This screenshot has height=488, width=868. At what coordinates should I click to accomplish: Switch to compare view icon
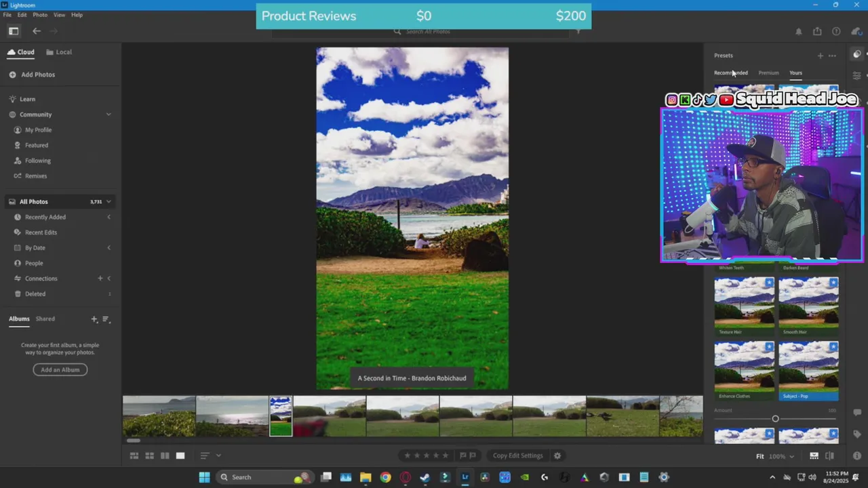165,455
